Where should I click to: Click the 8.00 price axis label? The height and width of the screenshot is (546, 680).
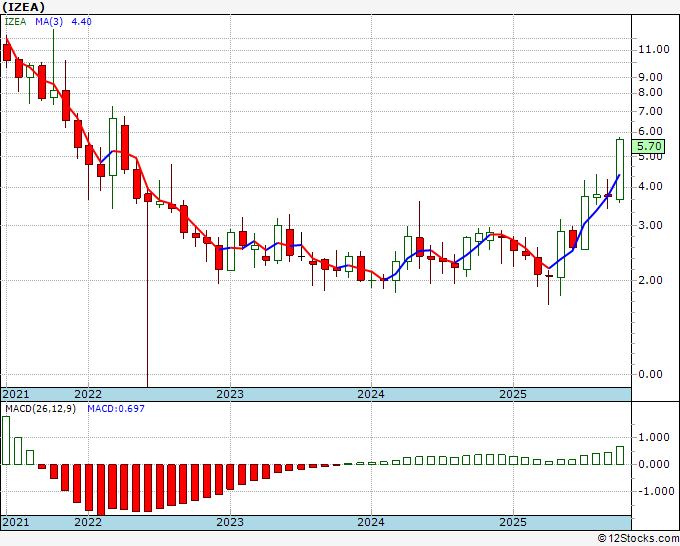(x=651, y=93)
